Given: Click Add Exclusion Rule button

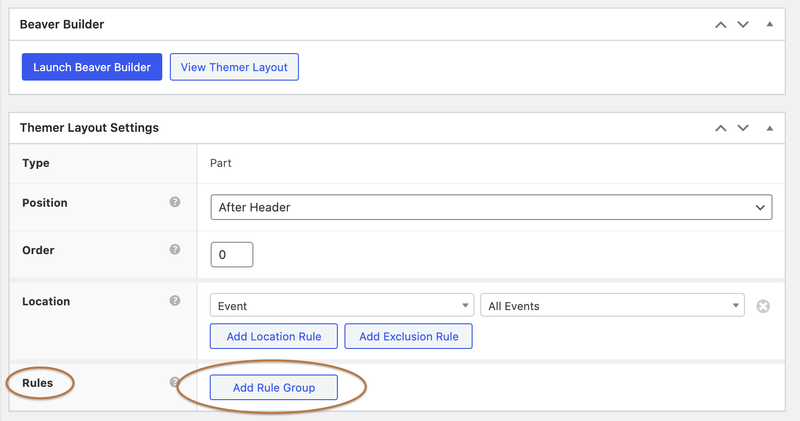Looking at the screenshot, I should (x=408, y=336).
